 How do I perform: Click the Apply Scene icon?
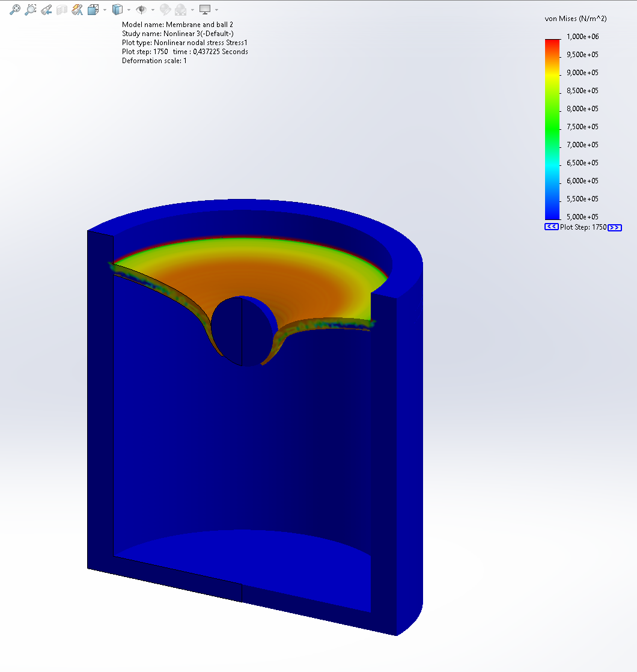[180, 10]
